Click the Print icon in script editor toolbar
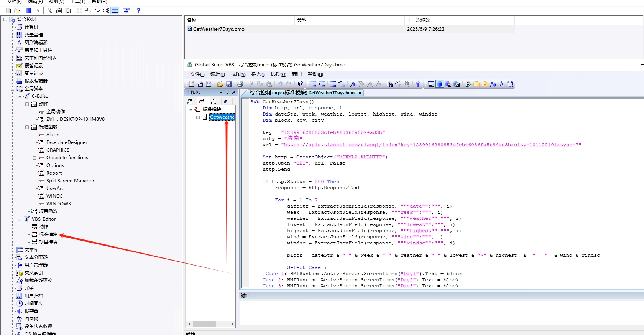Viewport: 644px width, 335px height. tap(240, 84)
